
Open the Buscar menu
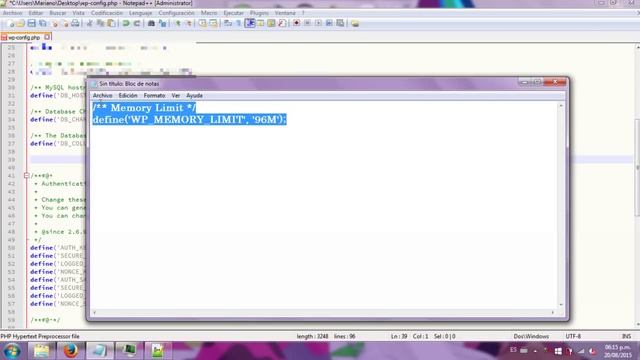[x=58, y=13]
